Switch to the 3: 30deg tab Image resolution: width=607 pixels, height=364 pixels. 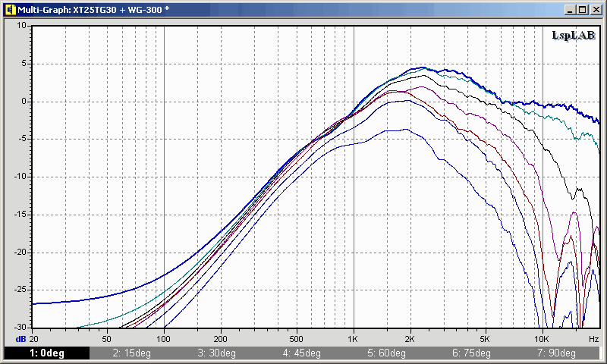(216, 353)
